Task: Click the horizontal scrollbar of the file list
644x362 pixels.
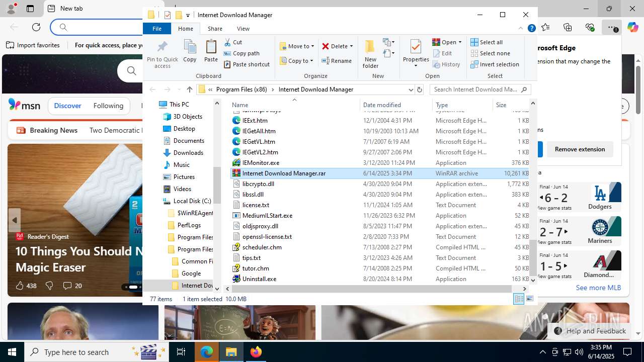Action: pyautogui.click(x=372, y=289)
